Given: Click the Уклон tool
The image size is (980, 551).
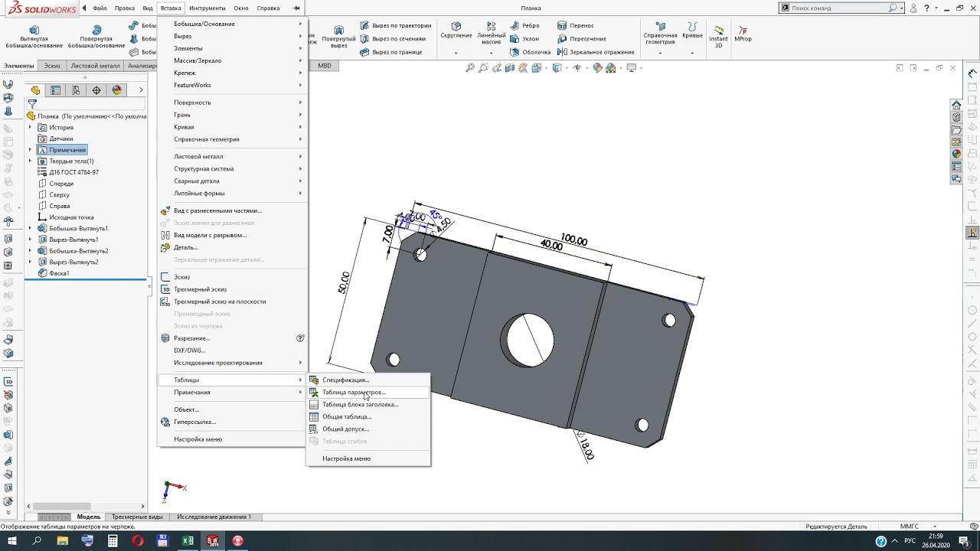Looking at the screenshot, I should click(x=525, y=38).
